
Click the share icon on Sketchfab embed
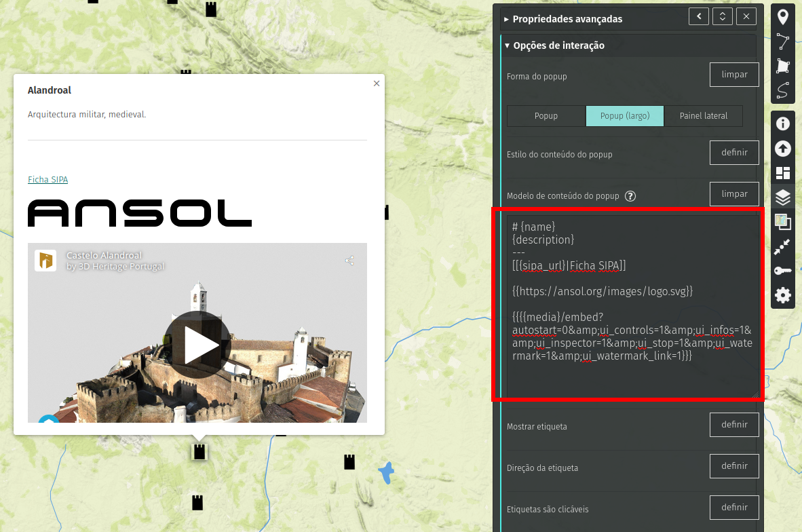(350, 261)
